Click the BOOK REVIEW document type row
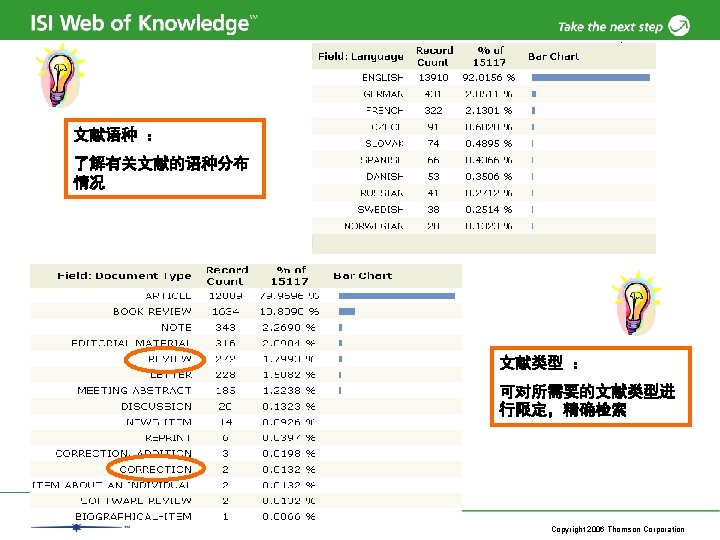The width and height of the screenshot is (720, 540). point(246,312)
